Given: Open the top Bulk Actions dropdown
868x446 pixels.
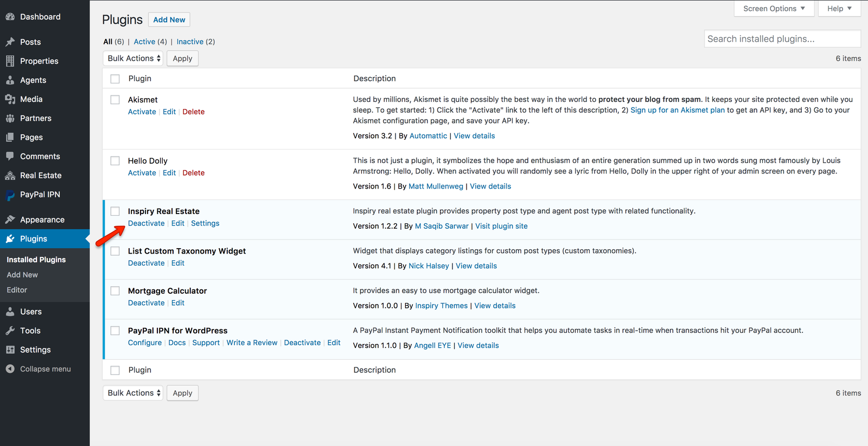Looking at the screenshot, I should (x=133, y=59).
